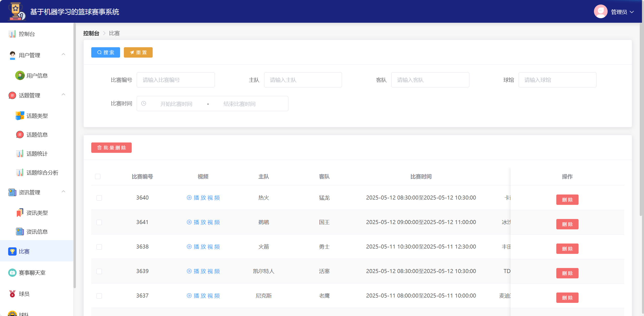Open 控制台 in the sidebar
This screenshot has height=316, width=644.
(37, 34)
